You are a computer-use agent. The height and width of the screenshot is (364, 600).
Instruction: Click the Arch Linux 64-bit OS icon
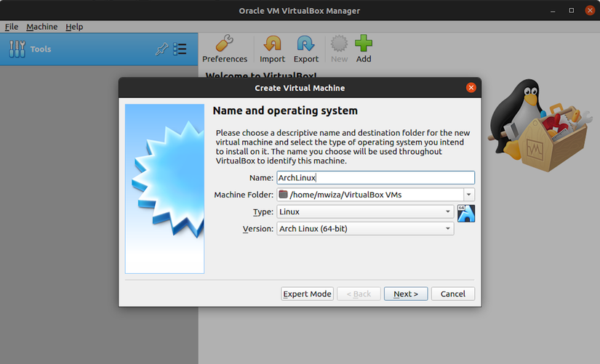pos(466,214)
